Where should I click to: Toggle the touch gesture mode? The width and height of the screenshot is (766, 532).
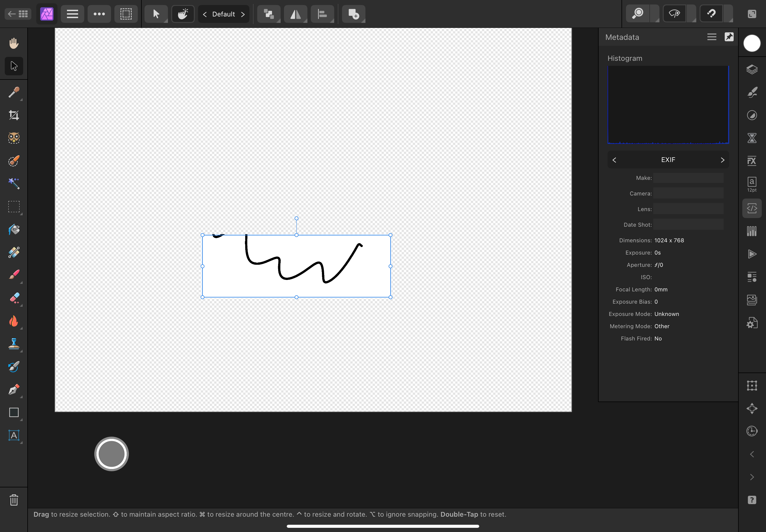(183, 14)
